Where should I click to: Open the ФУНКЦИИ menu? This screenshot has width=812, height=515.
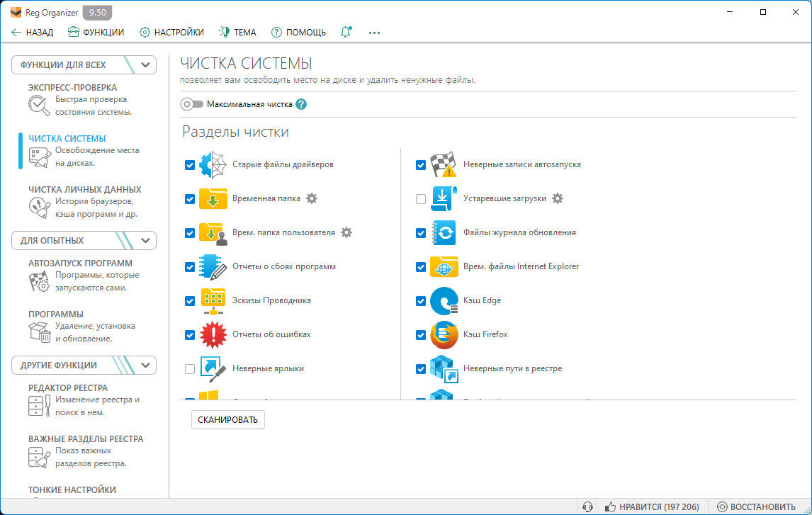click(x=96, y=32)
